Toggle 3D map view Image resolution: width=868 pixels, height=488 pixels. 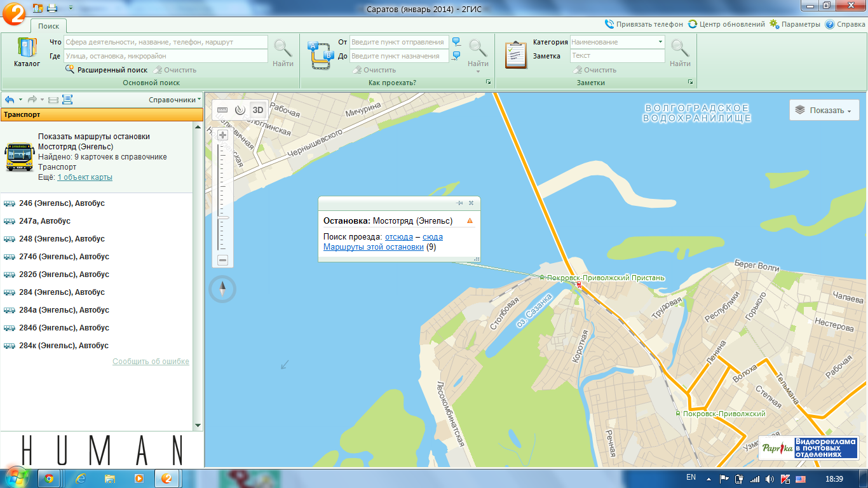point(257,109)
